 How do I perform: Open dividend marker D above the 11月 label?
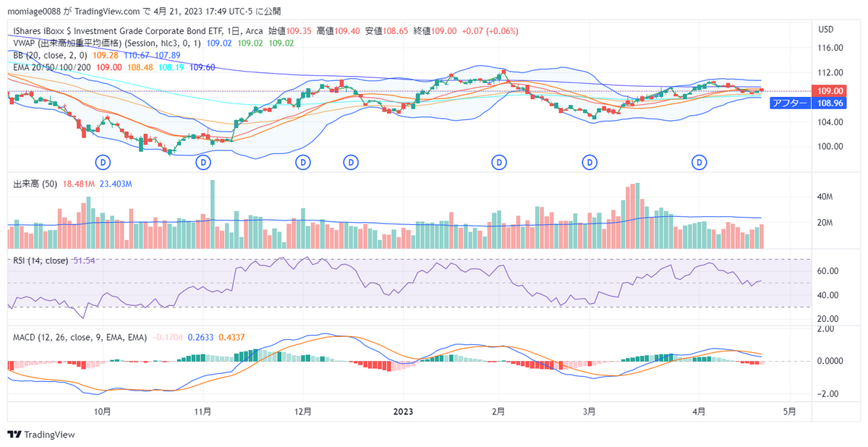pos(205,163)
